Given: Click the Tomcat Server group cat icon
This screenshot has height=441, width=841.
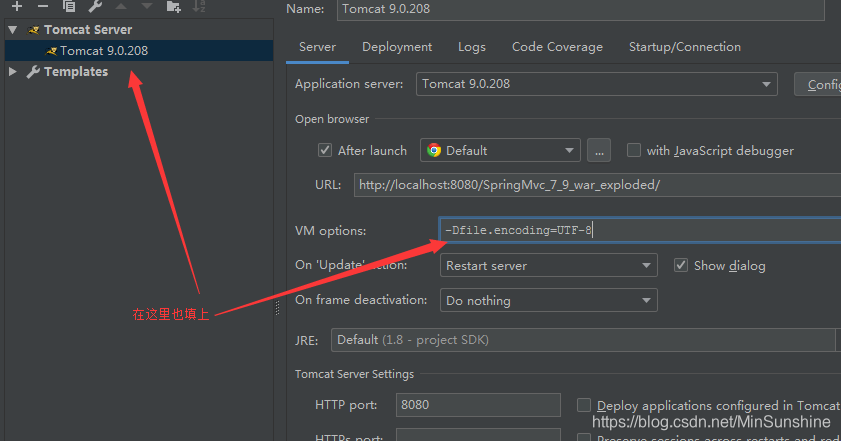Looking at the screenshot, I should coord(34,30).
